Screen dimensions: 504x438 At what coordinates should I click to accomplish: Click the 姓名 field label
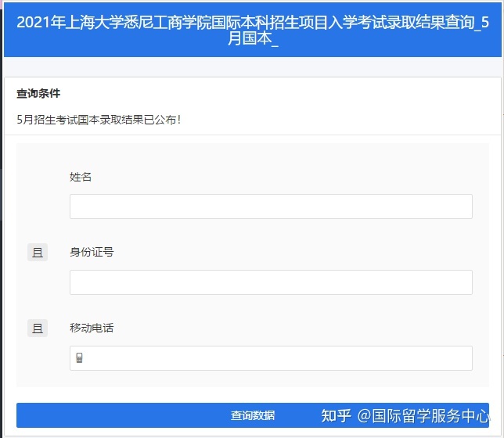point(81,177)
